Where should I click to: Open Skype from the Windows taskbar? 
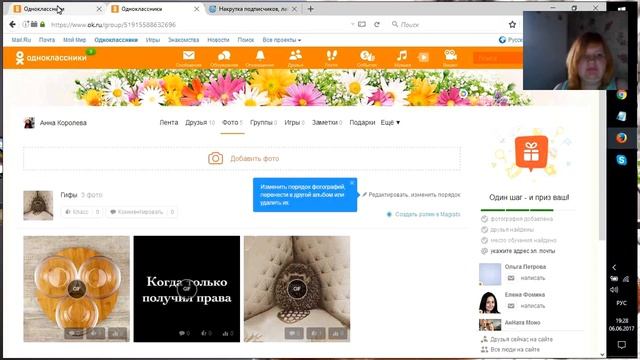coord(622,160)
